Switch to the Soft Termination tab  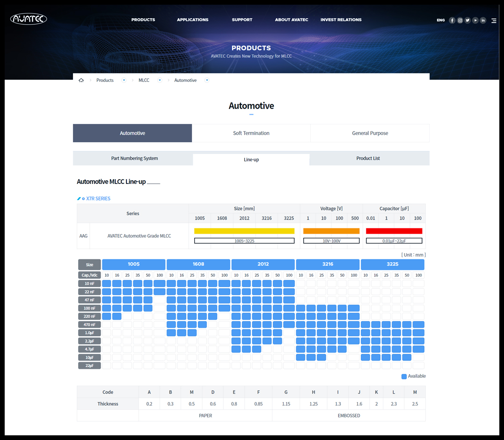coord(251,133)
